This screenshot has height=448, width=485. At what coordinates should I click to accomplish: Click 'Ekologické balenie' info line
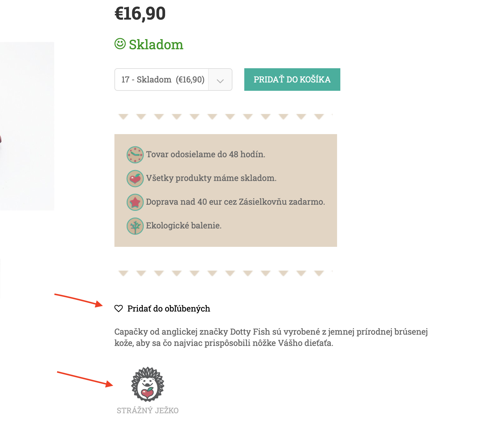[x=184, y=225]
